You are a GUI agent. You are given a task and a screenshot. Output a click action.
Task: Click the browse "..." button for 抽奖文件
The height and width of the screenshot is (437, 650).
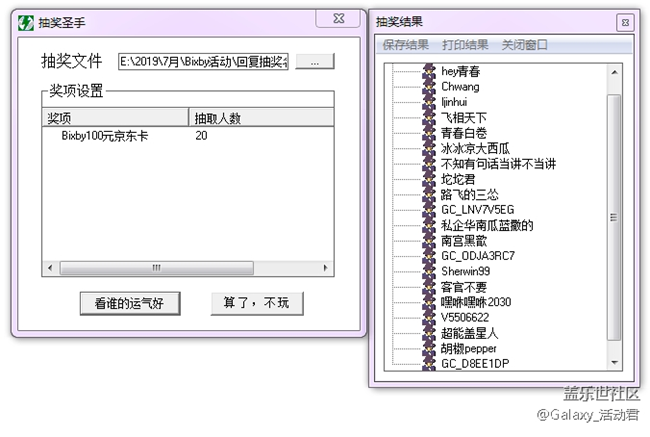[x=314, y=62]
